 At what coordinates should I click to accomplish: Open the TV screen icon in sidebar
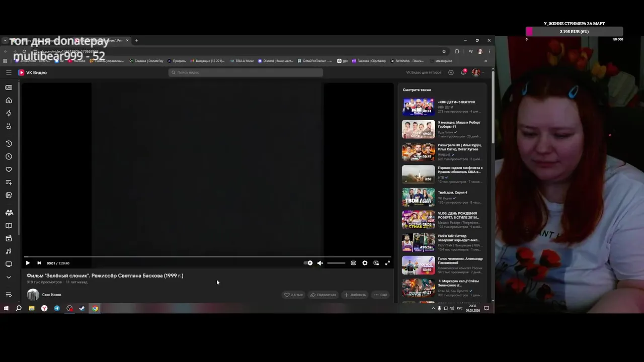(9, 264)
